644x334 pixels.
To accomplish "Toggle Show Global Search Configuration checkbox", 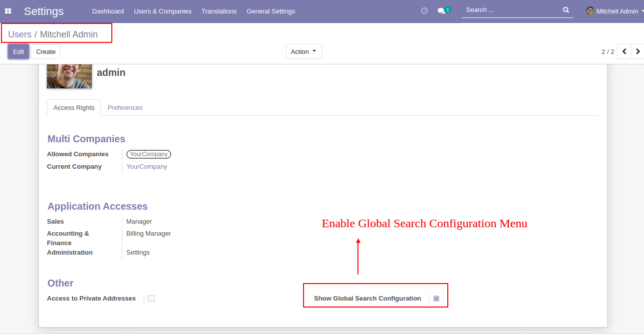I will click(436, 299).
